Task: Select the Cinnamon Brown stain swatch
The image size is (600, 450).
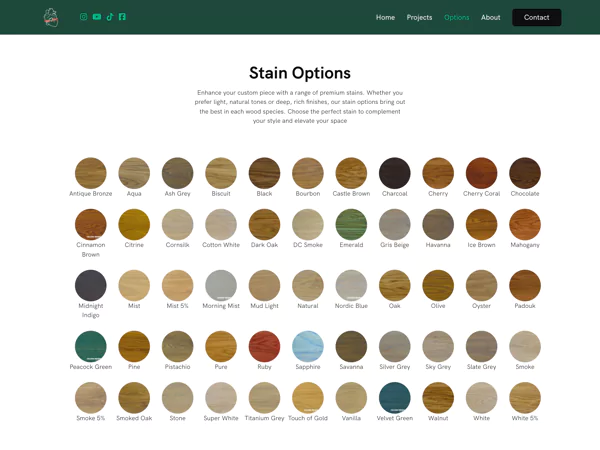Action: click(91, 224)
